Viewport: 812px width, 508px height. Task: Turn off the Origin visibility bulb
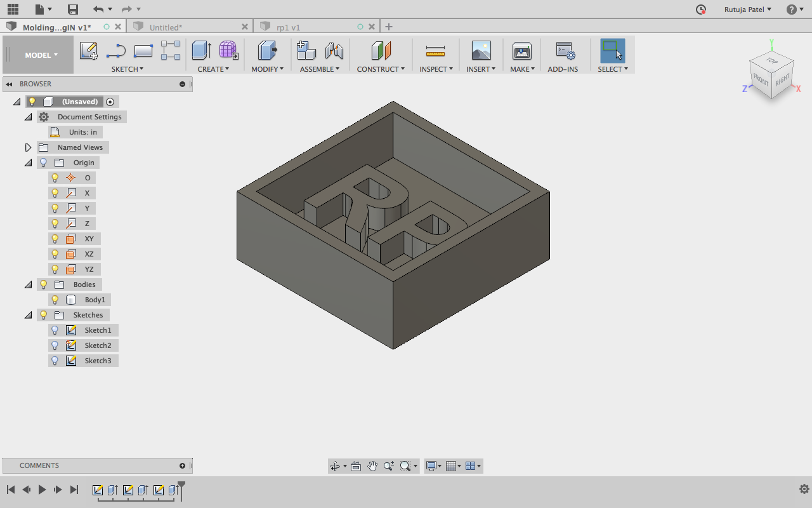coord(43,163)
